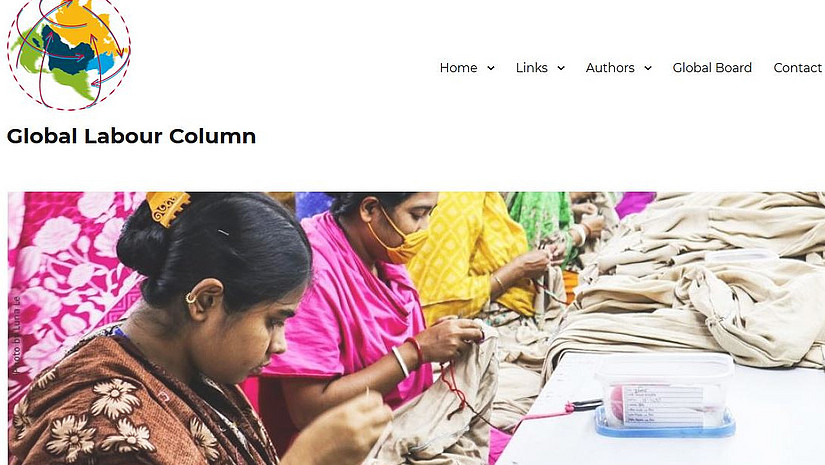825x465 pixels.
Task: Click the Global Labour Column site title
Action: click(131, 136)
